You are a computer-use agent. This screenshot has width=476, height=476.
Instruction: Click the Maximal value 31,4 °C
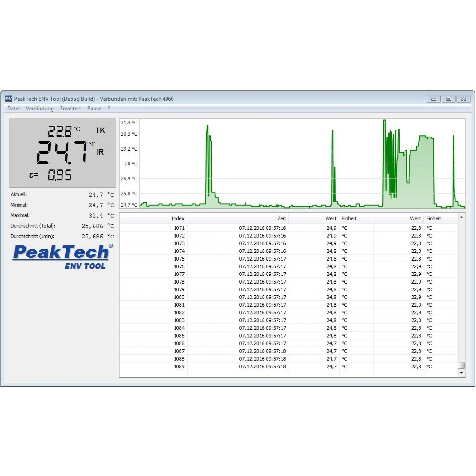(x=101, y=216)
